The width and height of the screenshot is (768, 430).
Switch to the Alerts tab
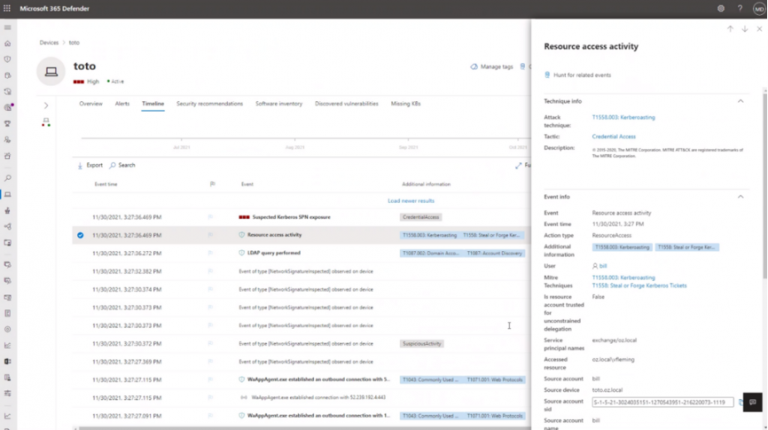point(122,104)
